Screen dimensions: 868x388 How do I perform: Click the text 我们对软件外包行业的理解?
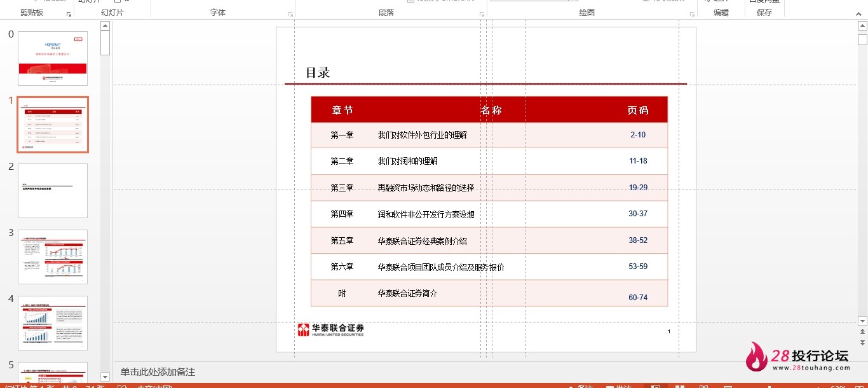pyautogui.click(x=422, y=135)
